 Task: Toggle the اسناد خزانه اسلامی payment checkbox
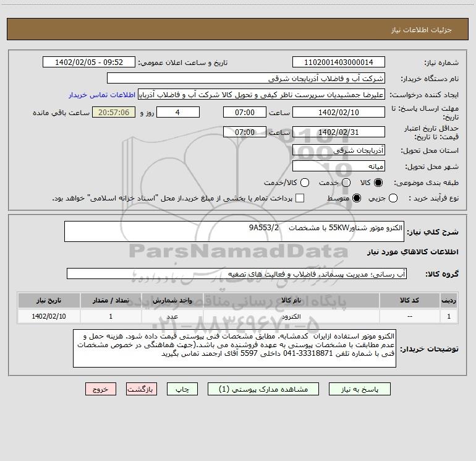click(x=300, y=198)
